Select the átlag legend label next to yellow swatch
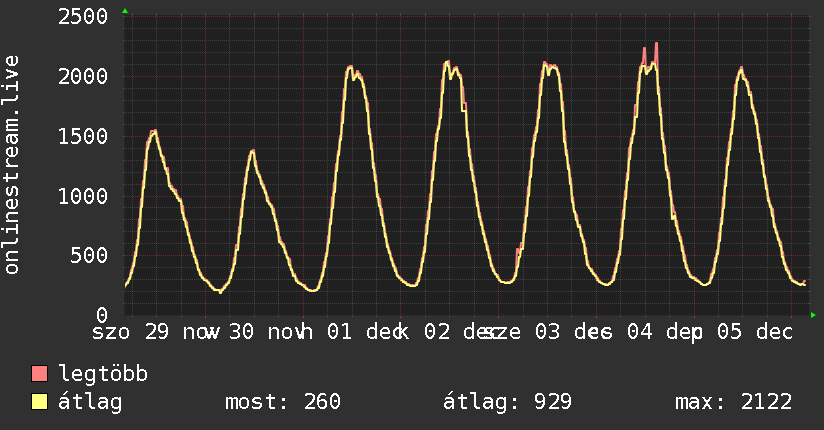The image size is (824, 430). coord(91,403)
